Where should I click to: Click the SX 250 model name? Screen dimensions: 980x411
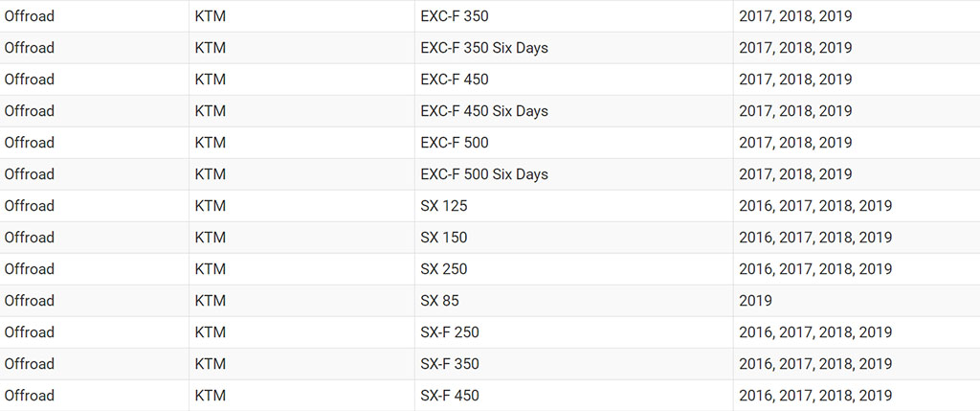point(444,269)
